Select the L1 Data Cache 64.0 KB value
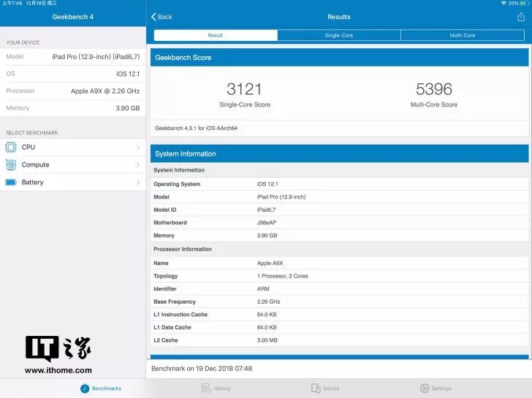This screenshot has width=532, height=398. pyautogui.click(x=267, y=327)
